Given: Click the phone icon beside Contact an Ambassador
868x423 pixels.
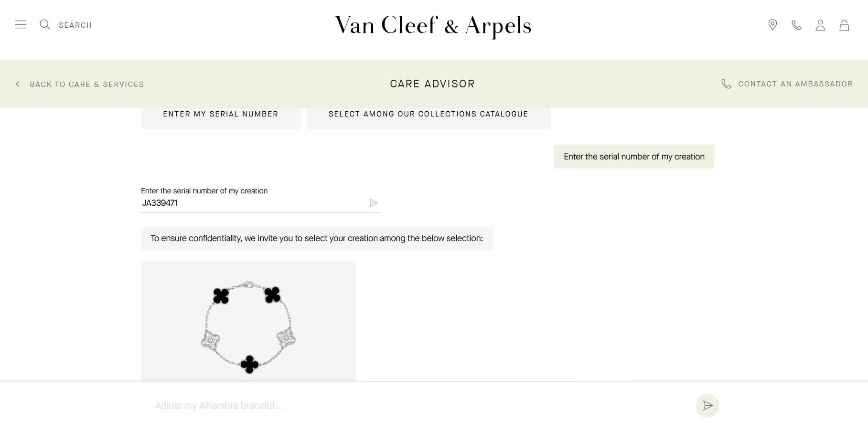Looking at the screenshot, I should point(726,84).
